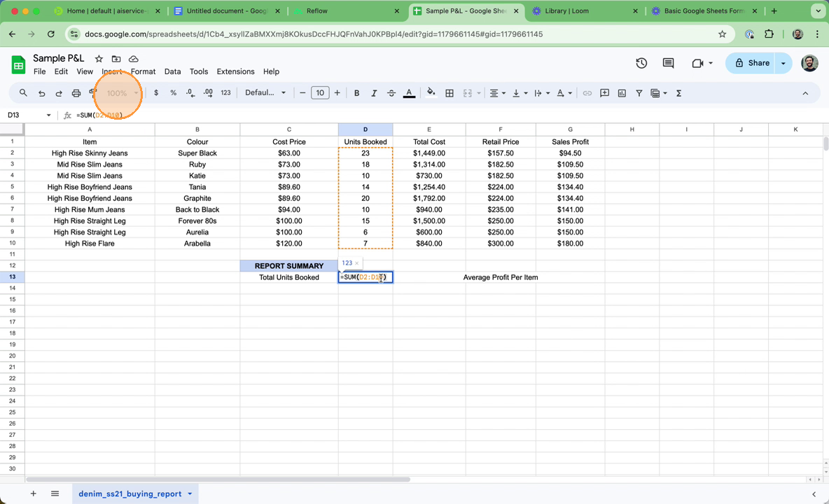Collapse the toolbar menus with chevron
829x504 pixels.
pyautogui.click(x=805, y=94)
